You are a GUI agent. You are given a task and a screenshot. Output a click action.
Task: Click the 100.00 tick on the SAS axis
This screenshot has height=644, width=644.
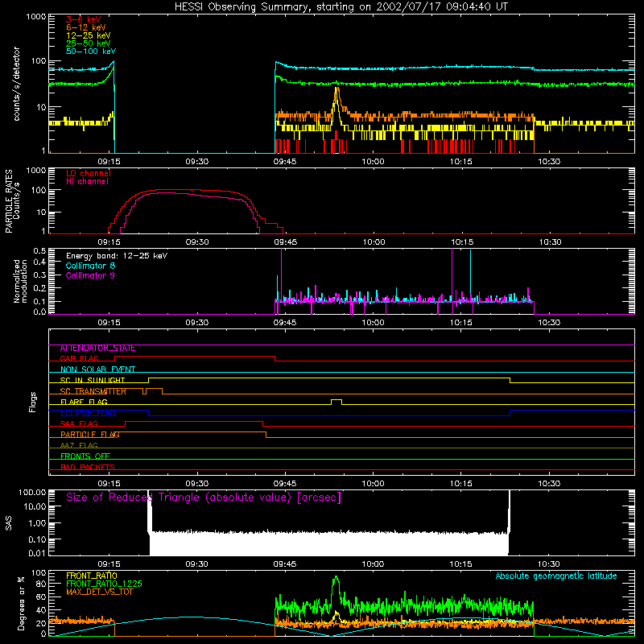pos(32,492)
